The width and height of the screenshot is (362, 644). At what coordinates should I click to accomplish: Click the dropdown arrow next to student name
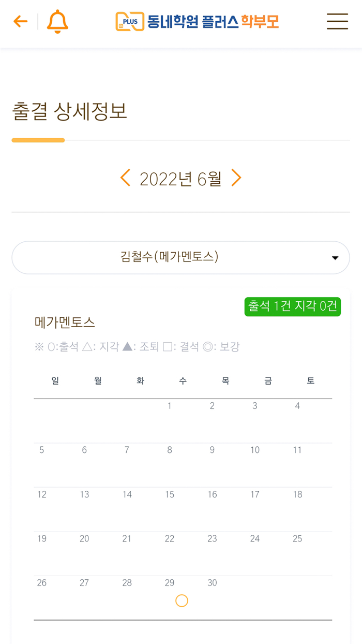(x=335, y=257)
